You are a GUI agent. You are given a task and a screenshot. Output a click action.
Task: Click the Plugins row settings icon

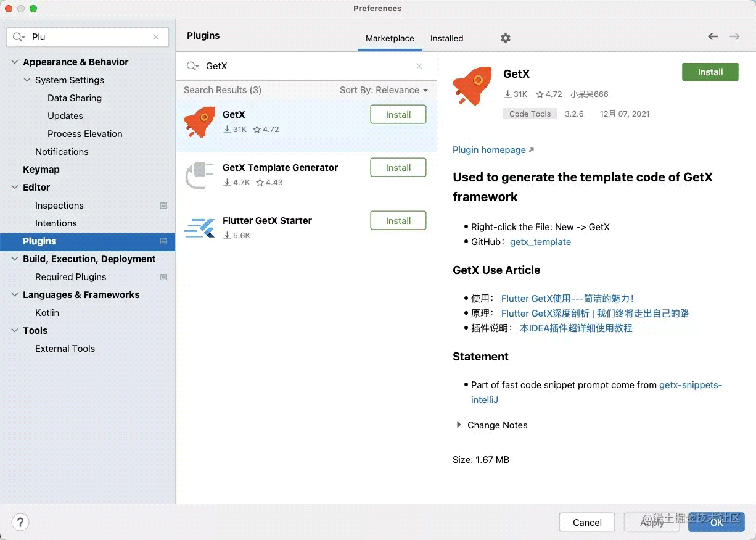pyautogui.click(x=163, y=241)
